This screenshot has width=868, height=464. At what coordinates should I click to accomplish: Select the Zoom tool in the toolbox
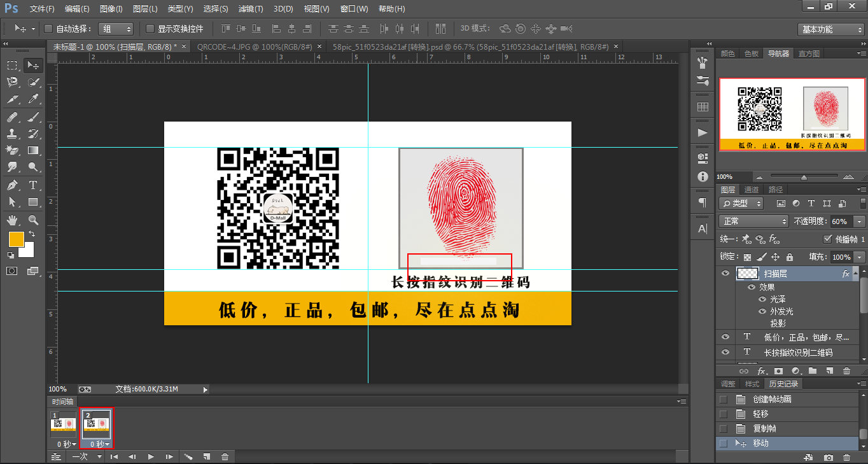point(33,220)
